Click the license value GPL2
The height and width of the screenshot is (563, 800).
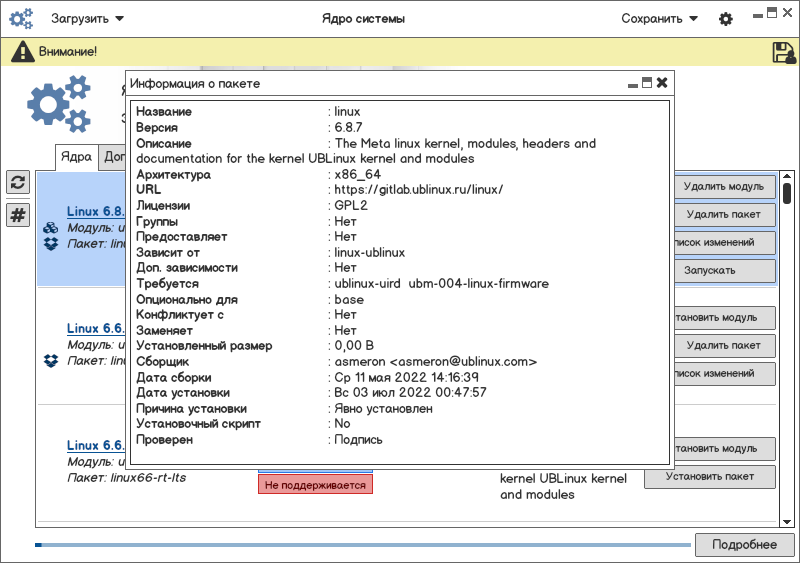pos(351,205)
